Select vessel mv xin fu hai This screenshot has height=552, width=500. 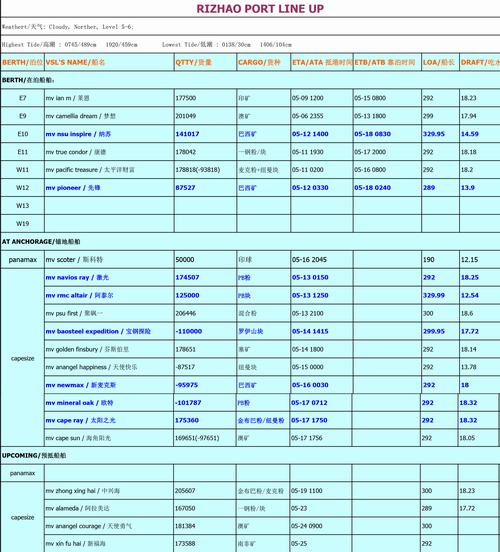tap(75, 544)
